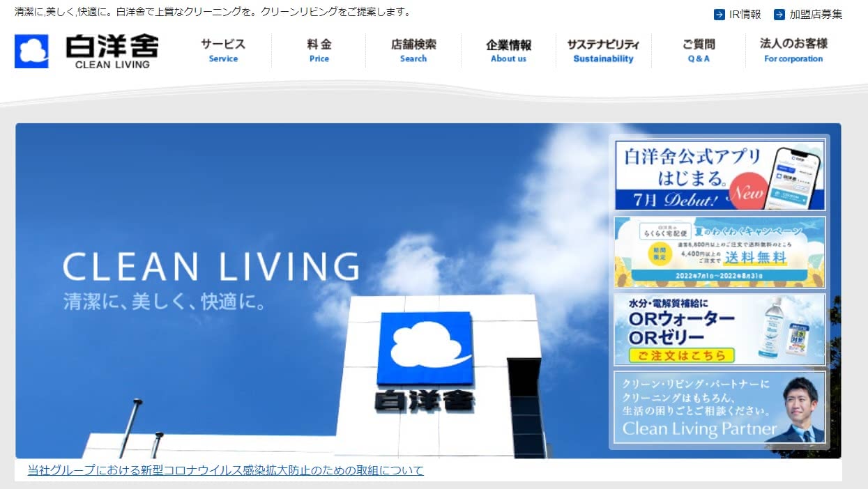Open the 白洋舎公式アプリ banner
The image size is (868, 489).
coord(719,175)
